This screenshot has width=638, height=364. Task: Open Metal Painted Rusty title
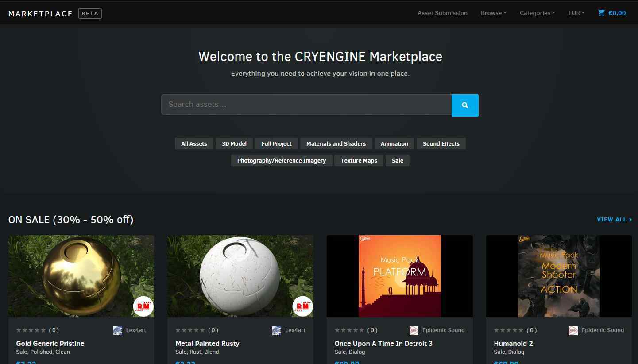click(207, 343)
